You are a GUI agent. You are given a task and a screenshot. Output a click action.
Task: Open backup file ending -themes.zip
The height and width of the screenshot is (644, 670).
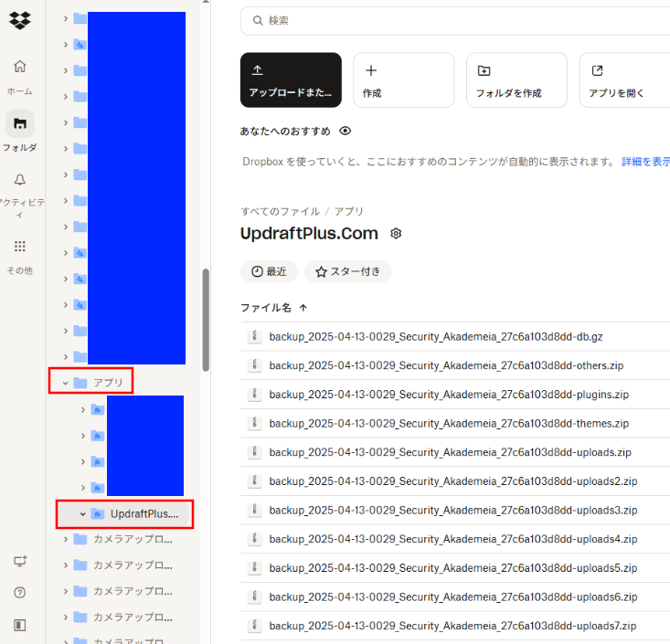tap(449, 424)
